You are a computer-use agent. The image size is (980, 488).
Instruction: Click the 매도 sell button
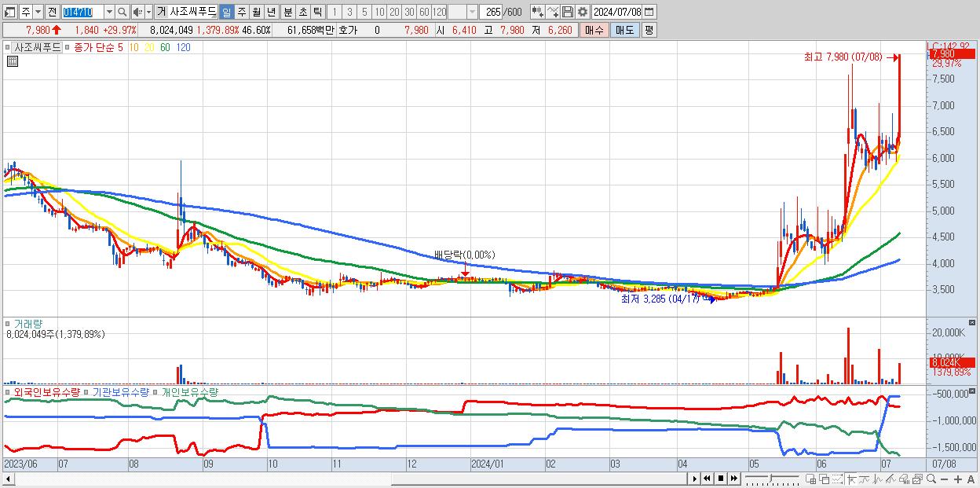(625, 30)
